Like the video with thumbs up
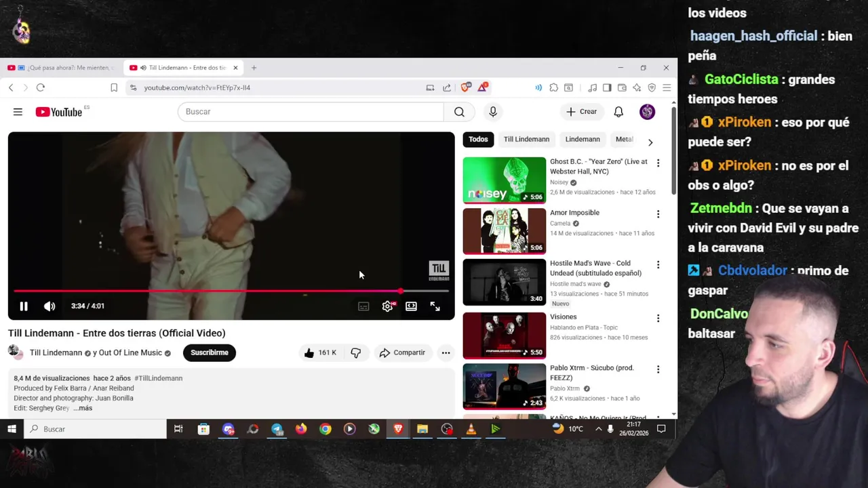This screenshot has width=868, height=488. 320,352
